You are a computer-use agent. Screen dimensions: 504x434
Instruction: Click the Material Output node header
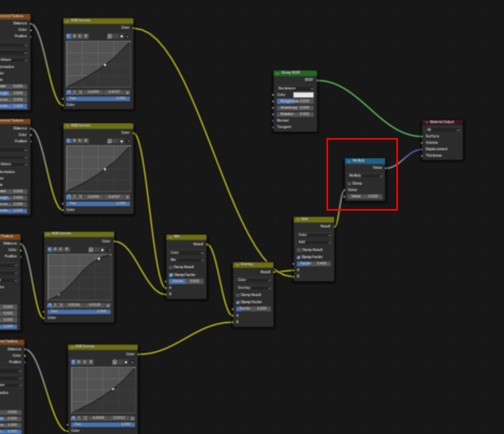(443, 122)
